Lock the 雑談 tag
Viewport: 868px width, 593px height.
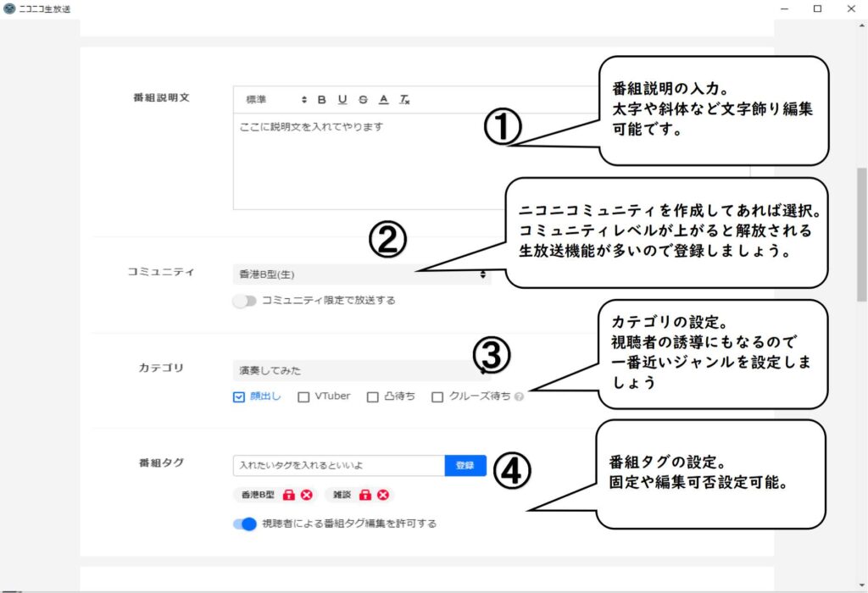pos(364,495)
